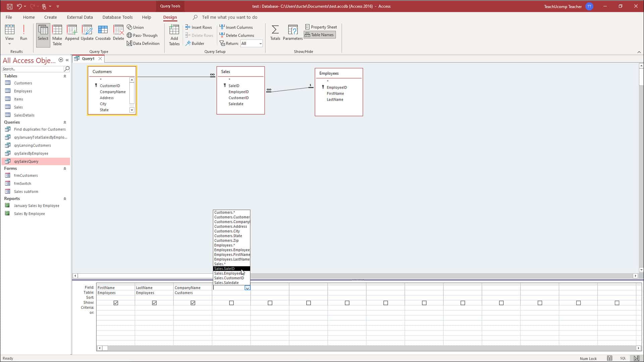Close the Query1 tab
The height and width of the screenshot is (362, 644).
(100, 58)
